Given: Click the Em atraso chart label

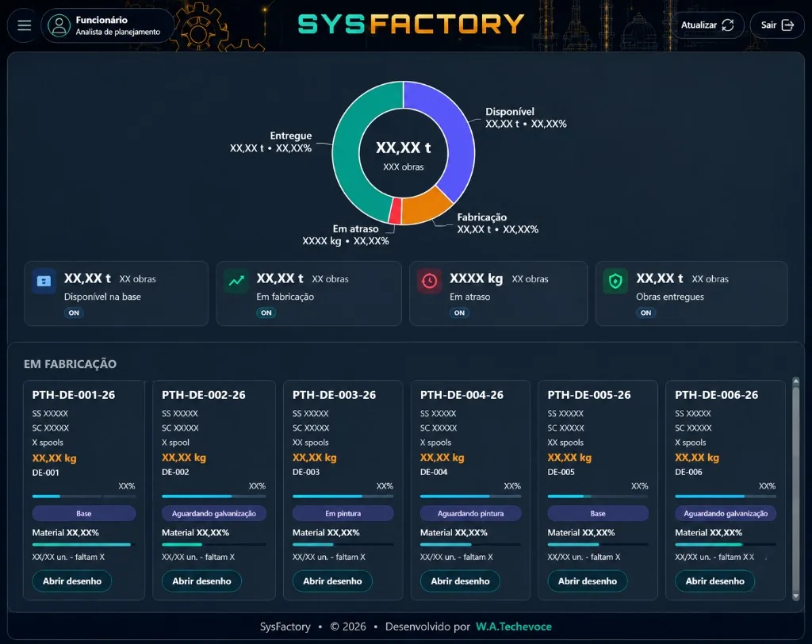Looking at the screenshot, I should tap(355, 228).
